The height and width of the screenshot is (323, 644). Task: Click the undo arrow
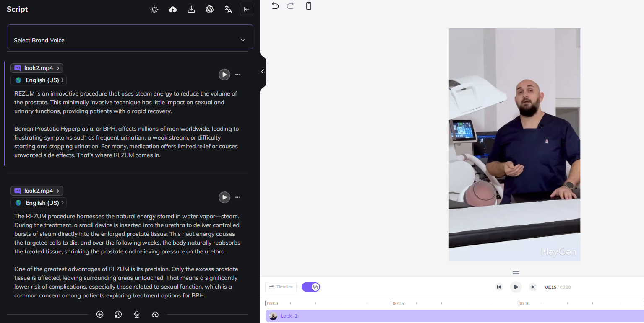point(275,6)
